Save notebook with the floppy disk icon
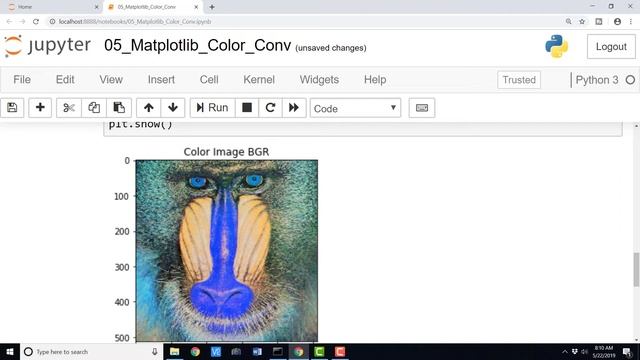 pyautogui.click(x=12, y=108)
